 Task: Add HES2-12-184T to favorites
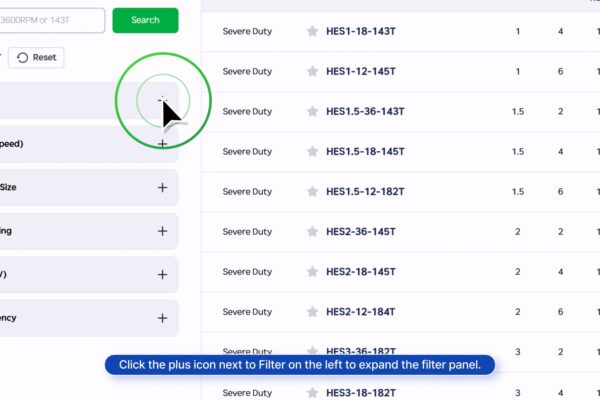pyautogui.click(x=312, y=312)
